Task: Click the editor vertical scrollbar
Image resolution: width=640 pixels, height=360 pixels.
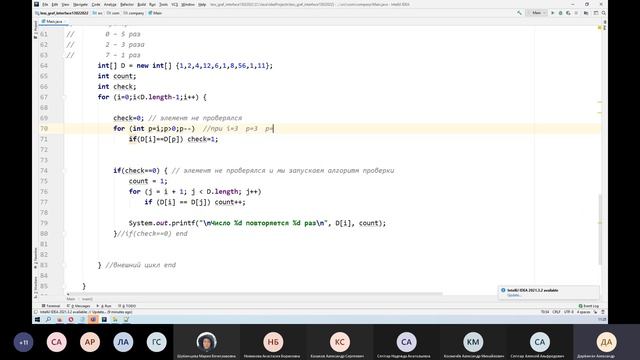Action: point(600,229)
